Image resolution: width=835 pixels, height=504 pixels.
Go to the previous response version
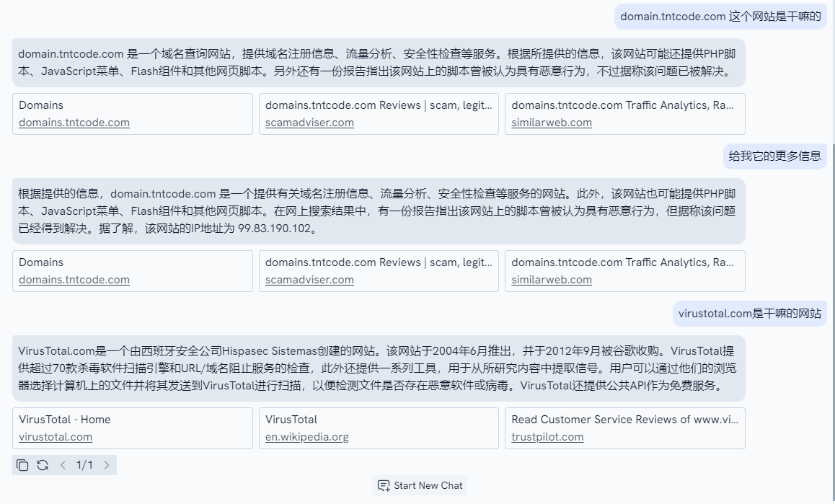(x=63, y=465)
